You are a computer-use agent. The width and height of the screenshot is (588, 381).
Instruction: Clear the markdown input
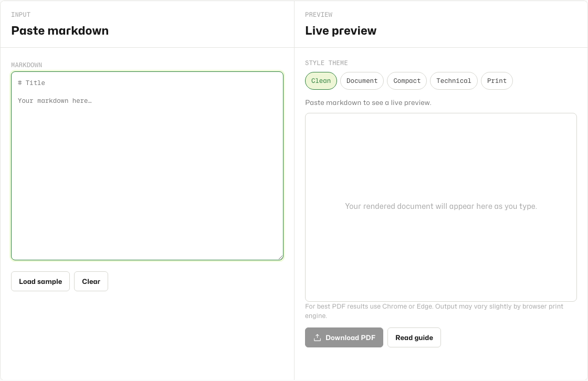(x=91, y=281)
